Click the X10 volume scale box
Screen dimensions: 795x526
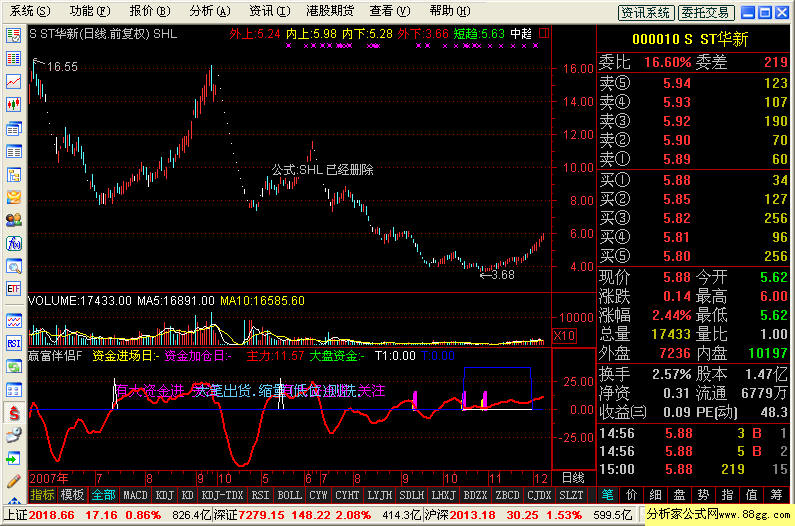coord(564,336)
